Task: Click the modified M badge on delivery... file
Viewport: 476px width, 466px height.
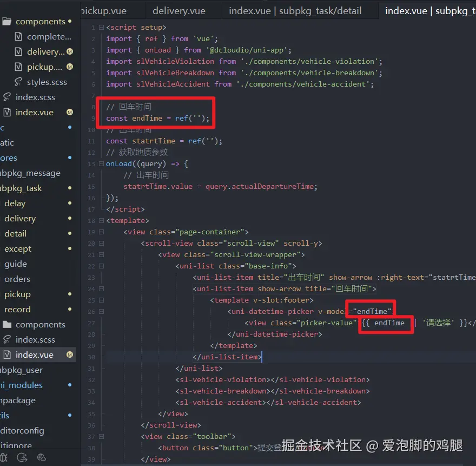Action: [x=70, y=51]
